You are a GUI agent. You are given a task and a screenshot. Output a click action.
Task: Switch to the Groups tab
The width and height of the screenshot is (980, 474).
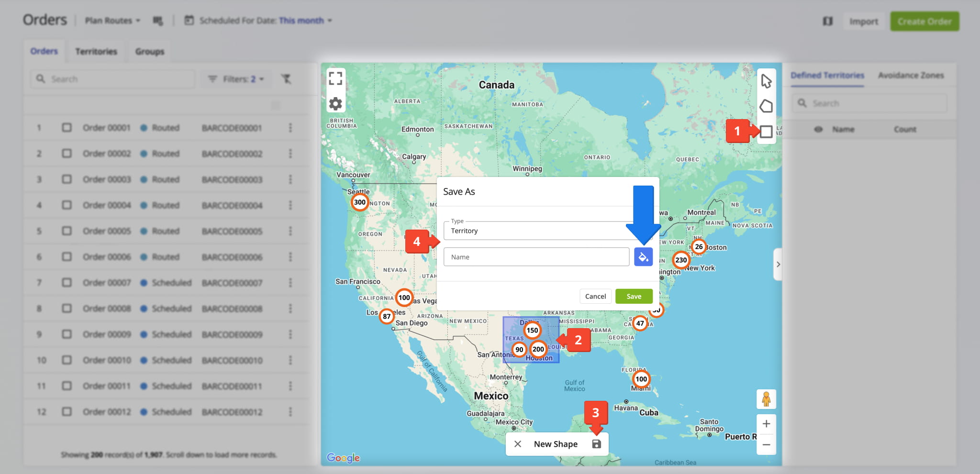point(150,51)
